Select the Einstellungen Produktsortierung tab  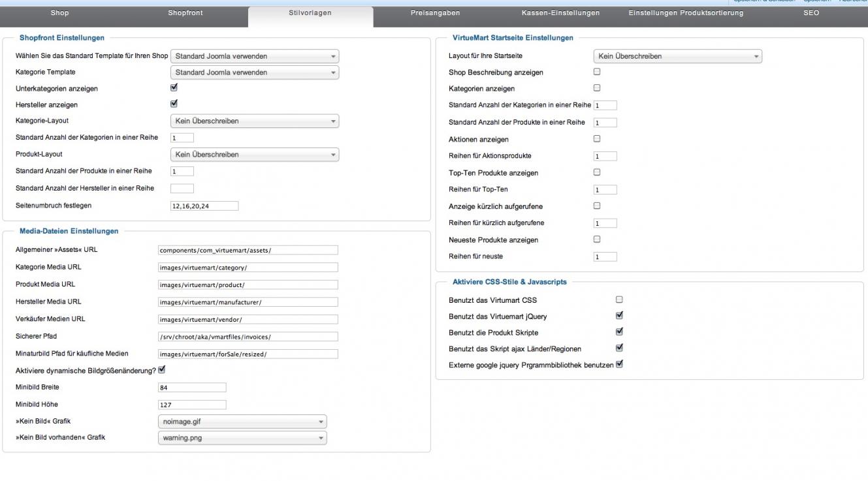(685, 13)
